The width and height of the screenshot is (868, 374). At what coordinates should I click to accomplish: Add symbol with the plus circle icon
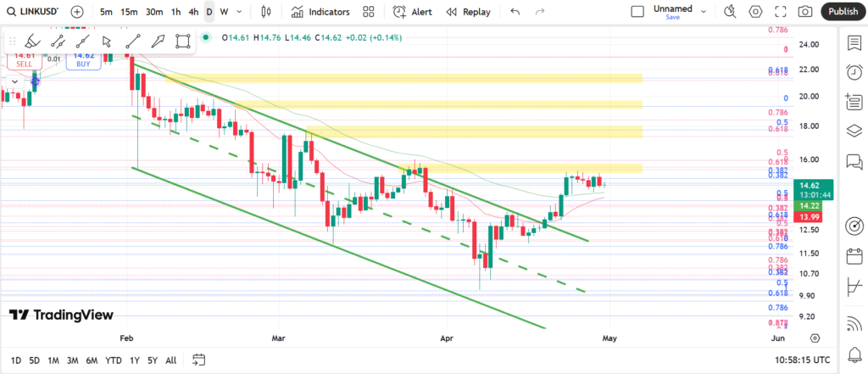click(77, 12)
